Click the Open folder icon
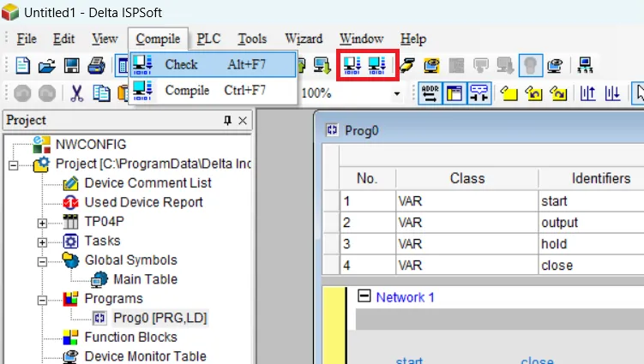The width and height of the screenshot is (644, 364). (47, 65)
